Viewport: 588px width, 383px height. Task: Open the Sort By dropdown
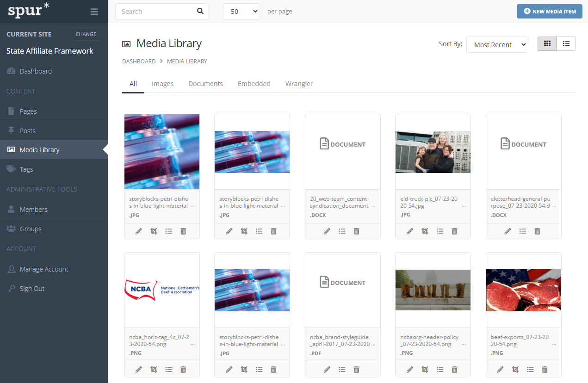(497, 44)
